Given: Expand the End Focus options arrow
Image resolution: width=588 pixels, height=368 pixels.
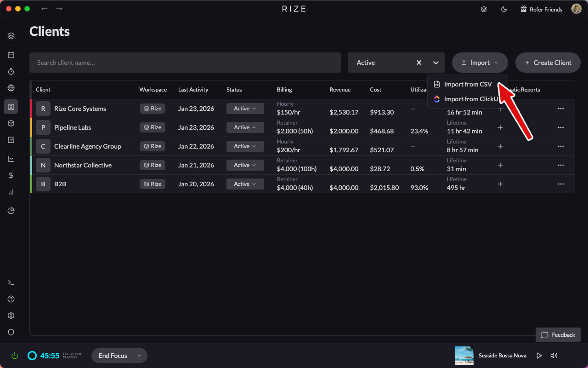Looking at the screenshot, I should click(139, 356).
